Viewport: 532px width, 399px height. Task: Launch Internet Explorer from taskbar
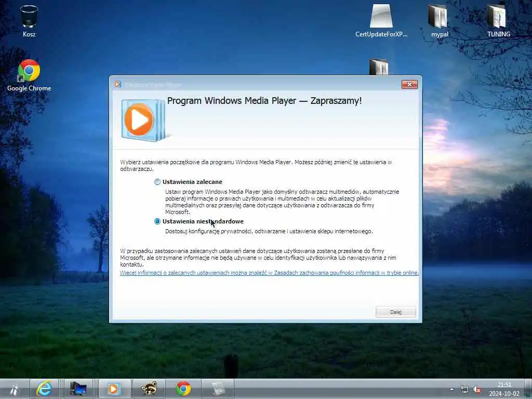(45, 389)
